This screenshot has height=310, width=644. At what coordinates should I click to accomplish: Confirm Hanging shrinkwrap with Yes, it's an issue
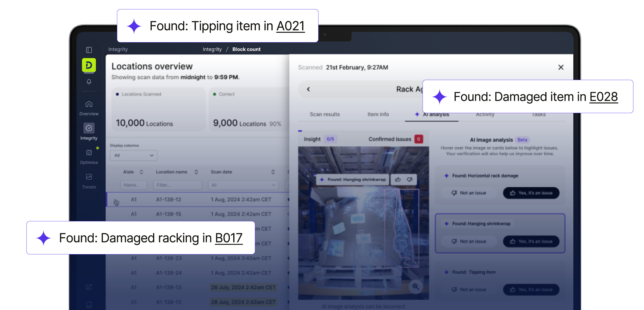[531, 241]
